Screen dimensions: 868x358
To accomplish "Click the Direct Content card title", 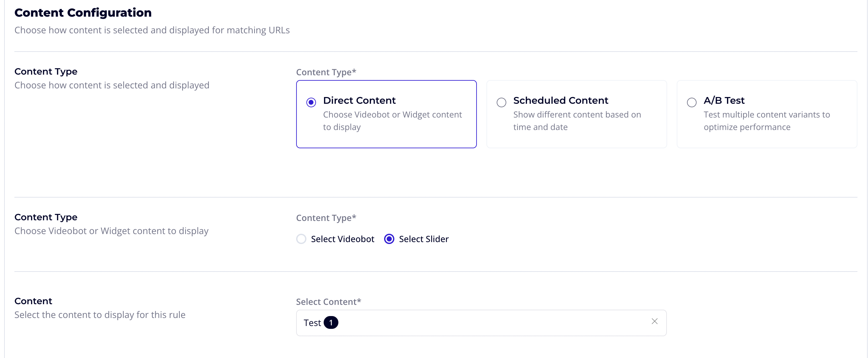I will (359, 100).
